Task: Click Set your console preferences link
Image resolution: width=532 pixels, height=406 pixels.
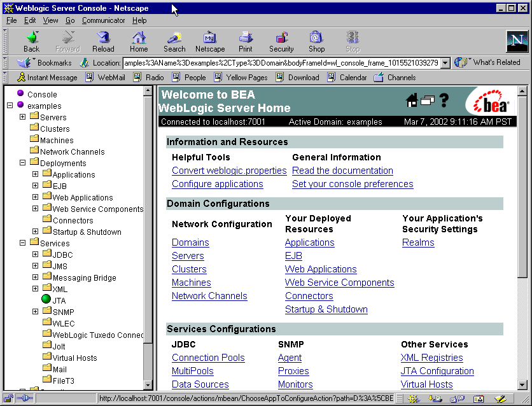Action: [x=353, y=184]
